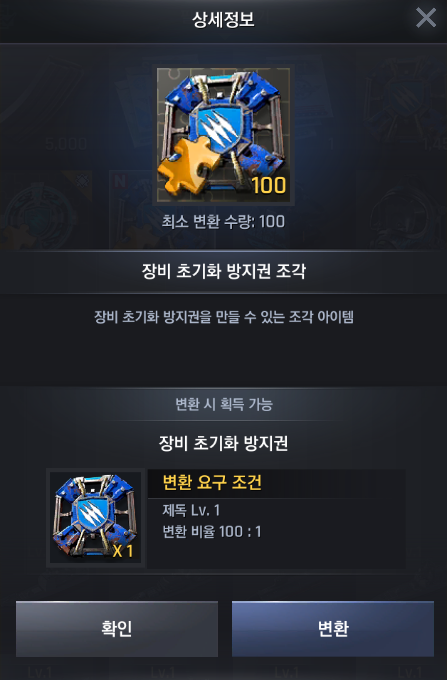Confirm with the 확인 button
The width and height of the screenshot is (447, 680).
pos(117,628)
